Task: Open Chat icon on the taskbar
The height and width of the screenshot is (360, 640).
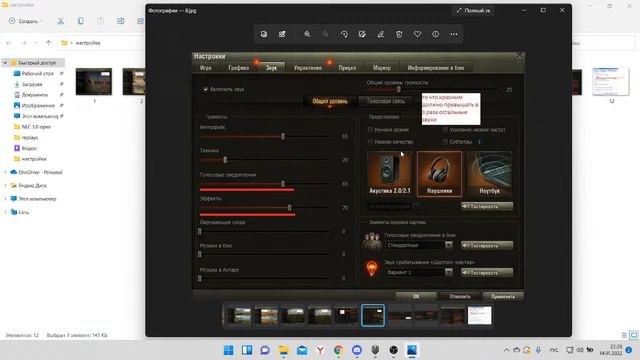Action: pos(265,350)
